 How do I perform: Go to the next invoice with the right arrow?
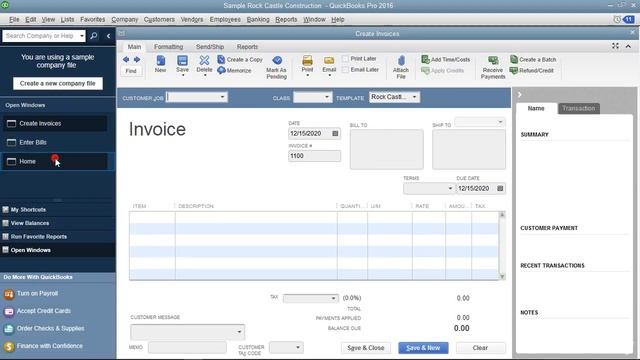137,60
